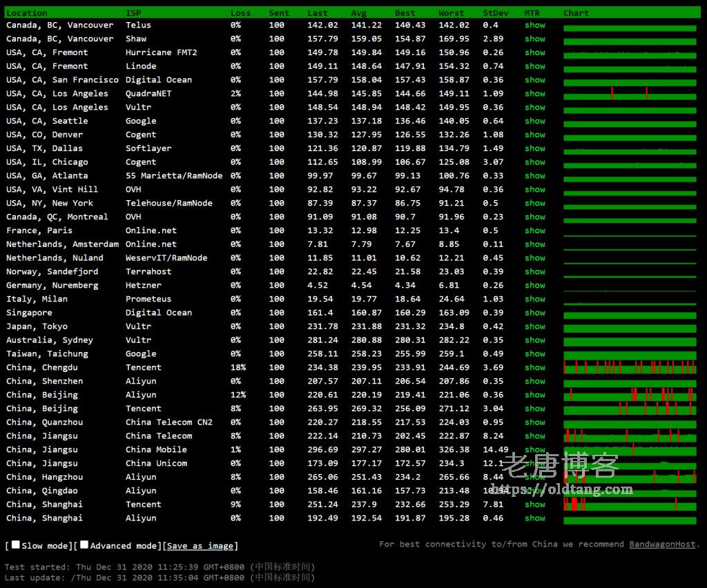Show MTR for Seattle Google row
This screenshot has width=707, height=588.
(534, 121)
